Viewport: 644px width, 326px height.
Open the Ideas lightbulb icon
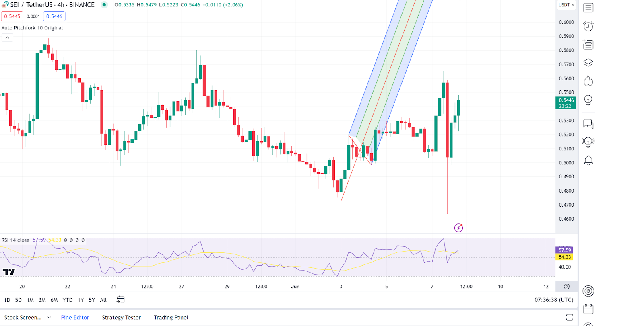click(x=588, y=100)
